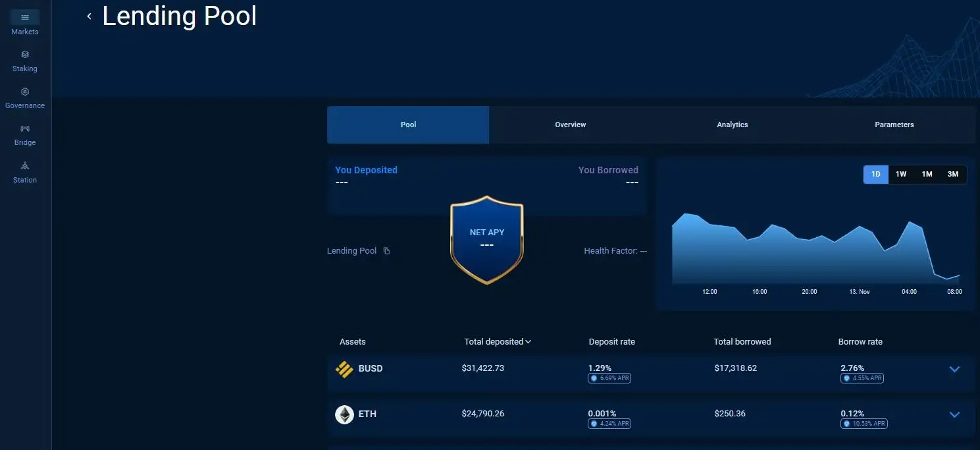Viewport: 980px width, 450px height.
Task: Open the Markets sidebar icon
Action: (25, 18)
